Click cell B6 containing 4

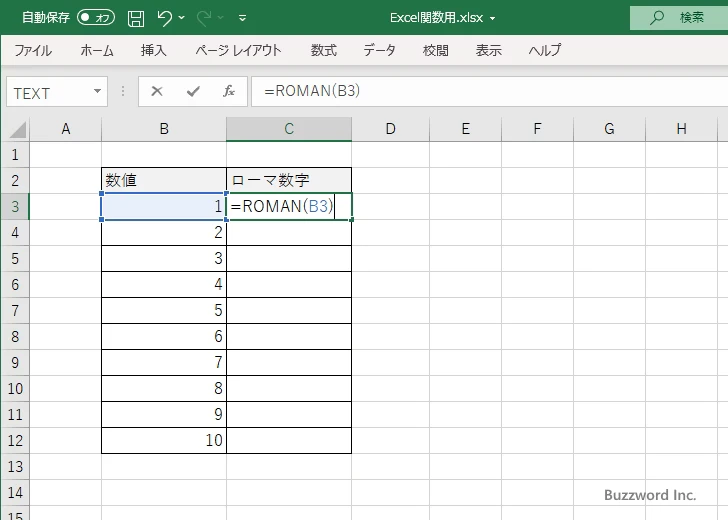(164, 284)
